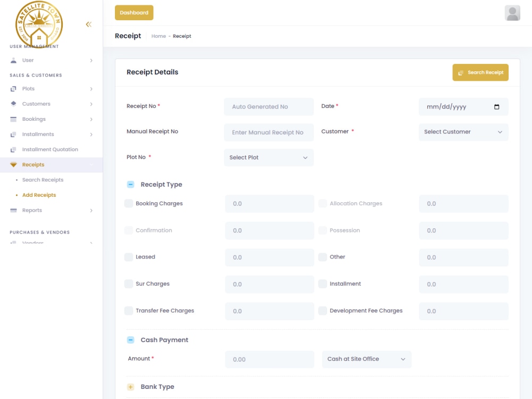The width and height of the screenshot is (532, 399).
Task: Click the Plots sidebar icon
Action: point(13,89)
